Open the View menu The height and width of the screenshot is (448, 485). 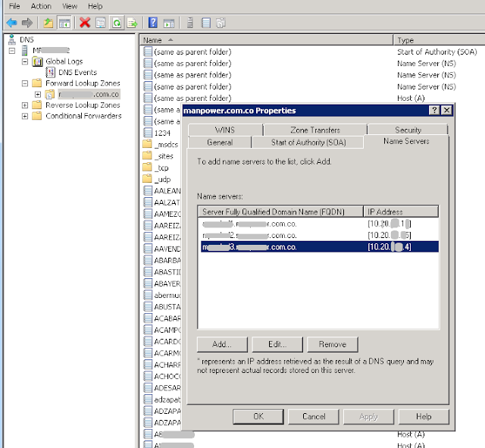coord(70,6)
